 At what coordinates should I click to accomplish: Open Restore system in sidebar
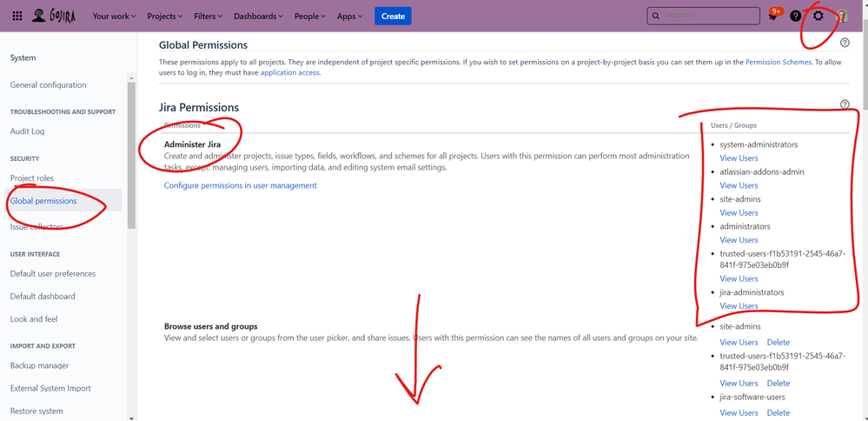(36, 411)
